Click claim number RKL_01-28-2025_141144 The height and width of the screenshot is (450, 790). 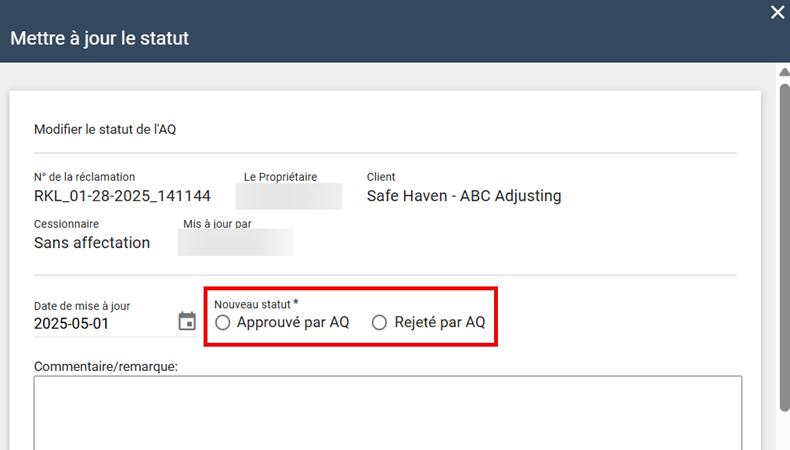point(122,196)
